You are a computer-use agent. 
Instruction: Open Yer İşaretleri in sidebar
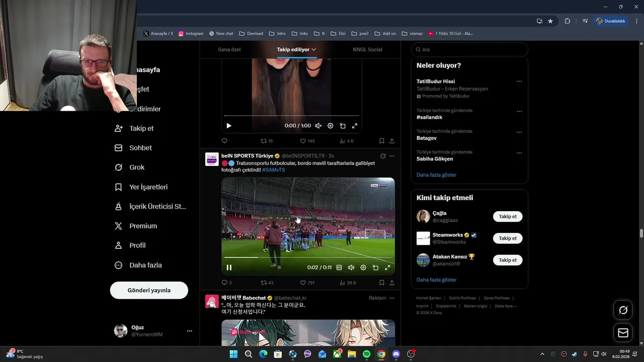pos(141,187)
